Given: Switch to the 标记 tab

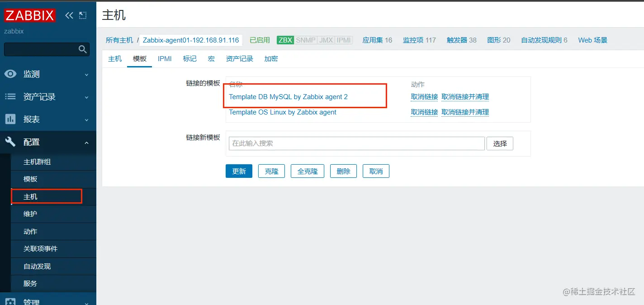Looking at the screenshot, I should pyautogui.click(x=190, y=59).
